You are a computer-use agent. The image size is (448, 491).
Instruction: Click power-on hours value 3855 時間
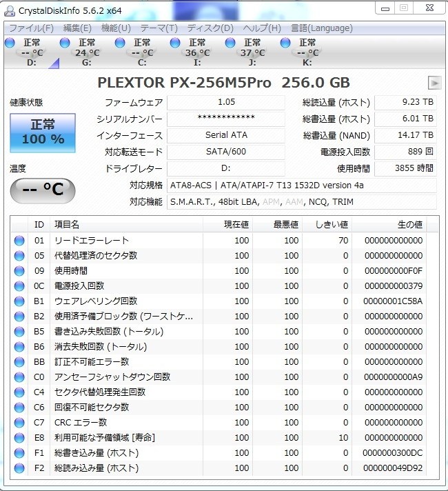pyautogui.click(x=405, y=168)
